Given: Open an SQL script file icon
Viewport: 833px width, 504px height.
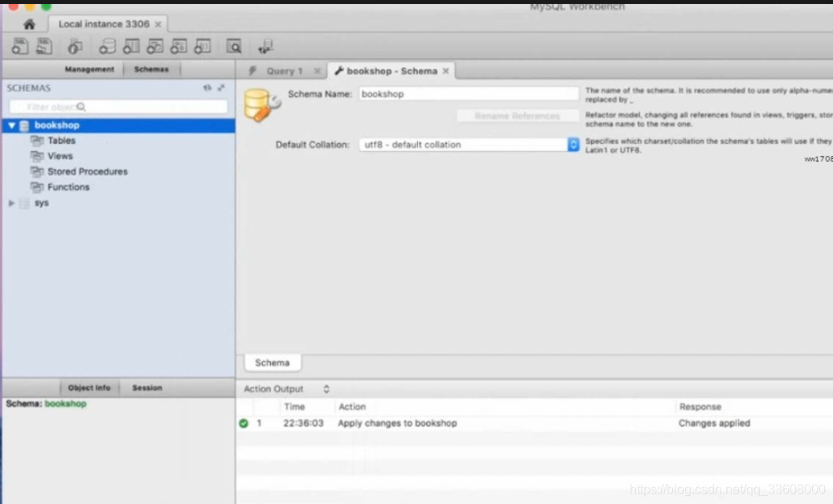Looking at the screenshot, I should click(44, 47).
